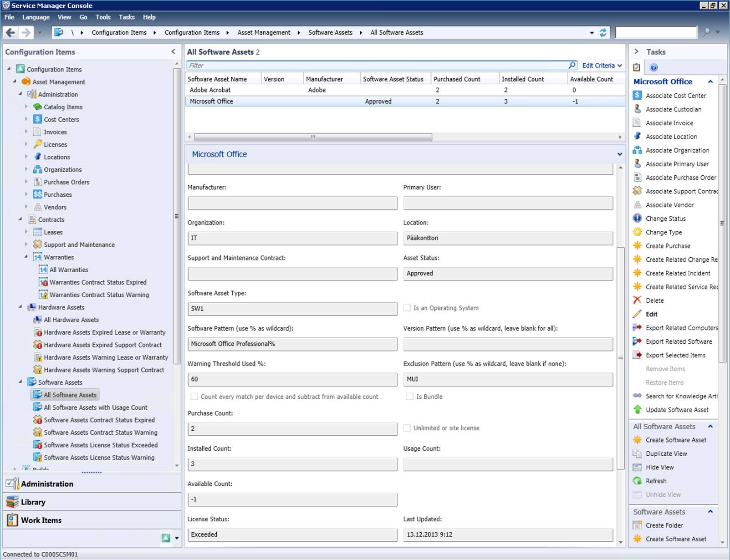Check the Is Bundle checkbox

(x=410, y=397)
